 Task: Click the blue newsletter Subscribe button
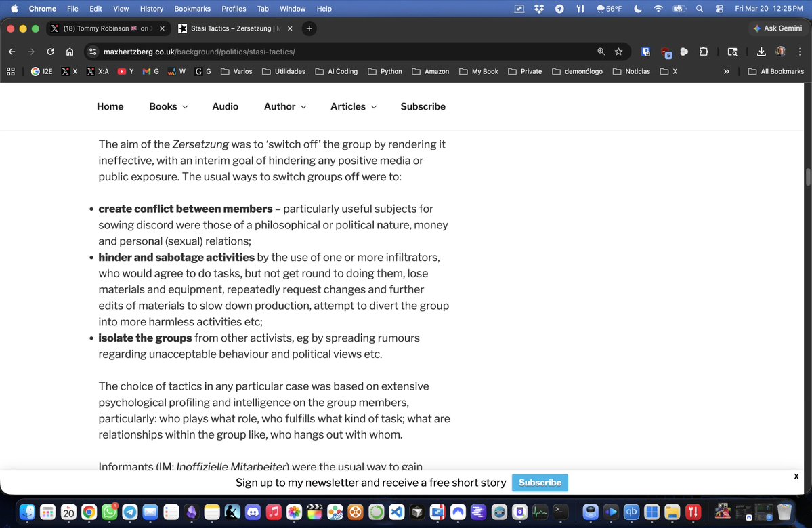540,483
